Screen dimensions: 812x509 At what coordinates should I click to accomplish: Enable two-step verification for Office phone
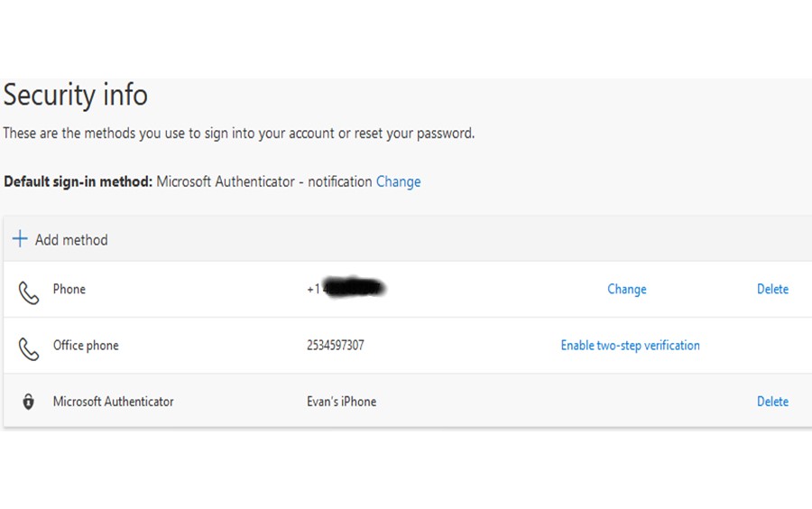pos(631,346)
